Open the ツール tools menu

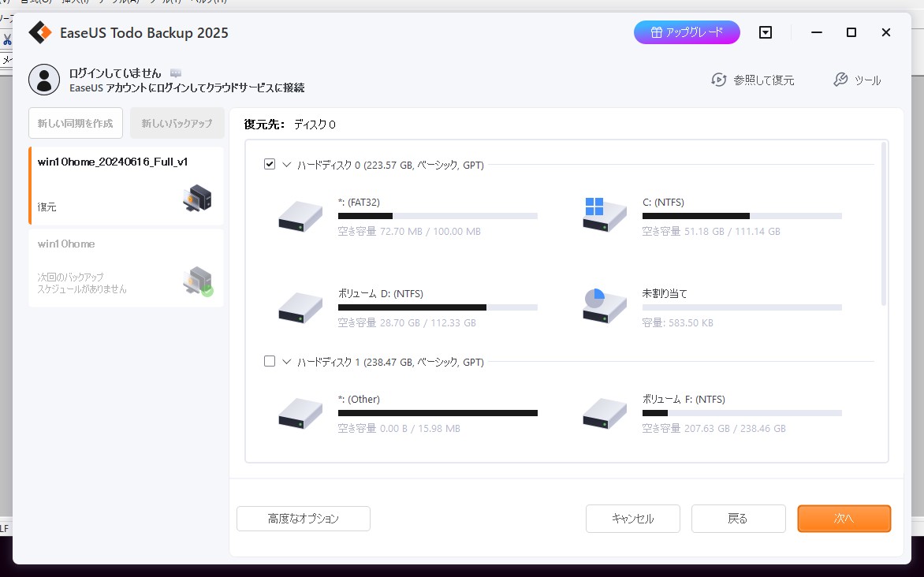[858, 80]
